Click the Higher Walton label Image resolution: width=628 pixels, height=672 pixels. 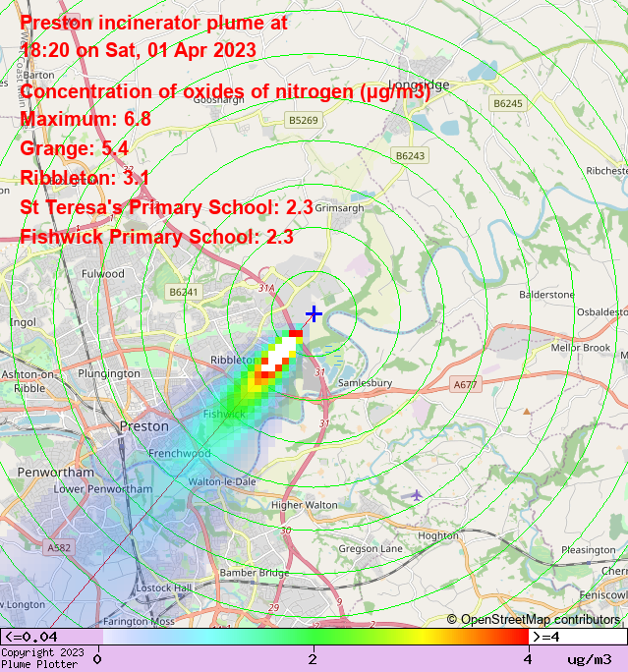305,505
